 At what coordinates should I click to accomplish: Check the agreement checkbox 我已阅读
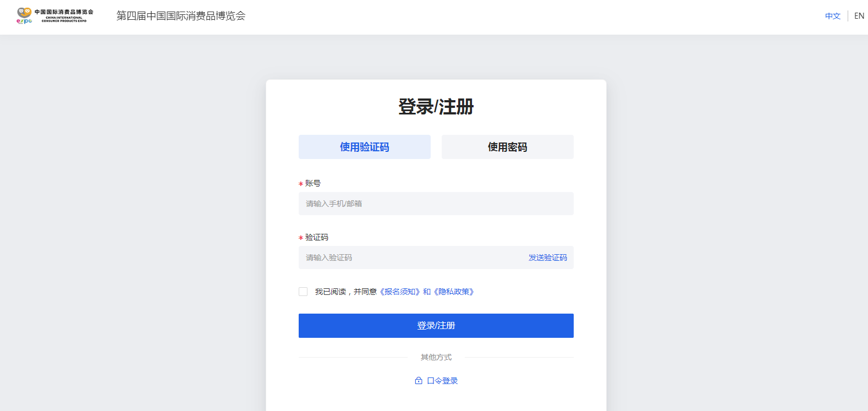(303, 292)
